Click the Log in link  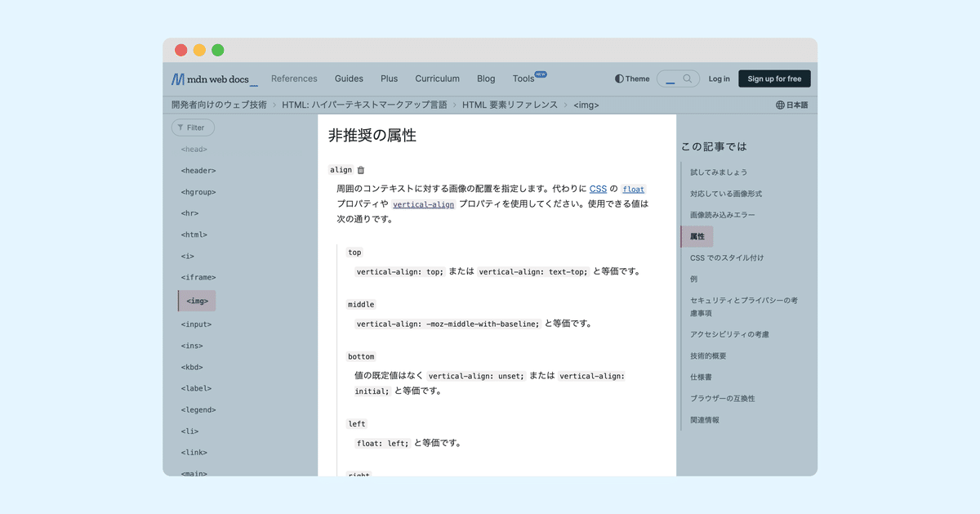point(719,78)
